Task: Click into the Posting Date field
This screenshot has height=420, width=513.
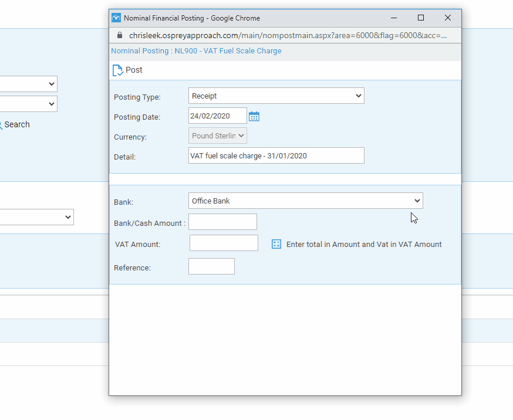Action: point(218,116)
